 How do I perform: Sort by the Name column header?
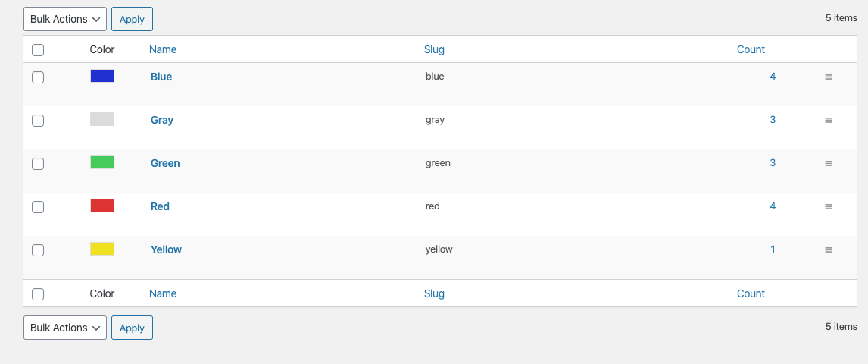click(163, 49)
